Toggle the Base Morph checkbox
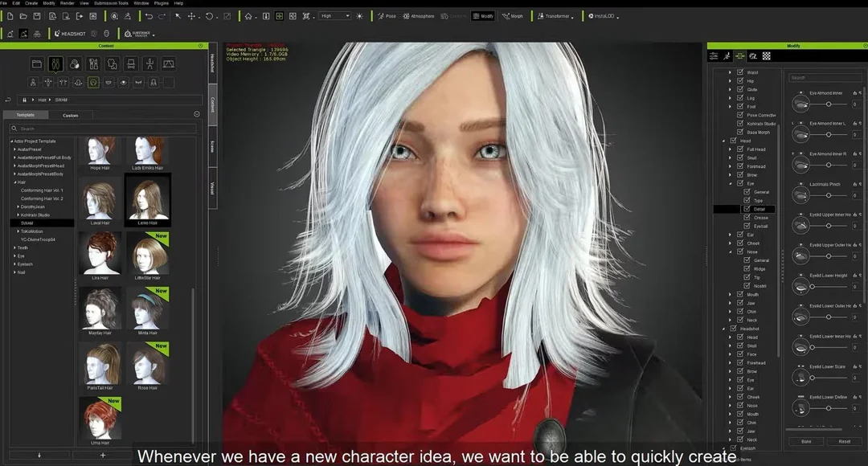This screenshot has width=868, height=466. [740, 132]
